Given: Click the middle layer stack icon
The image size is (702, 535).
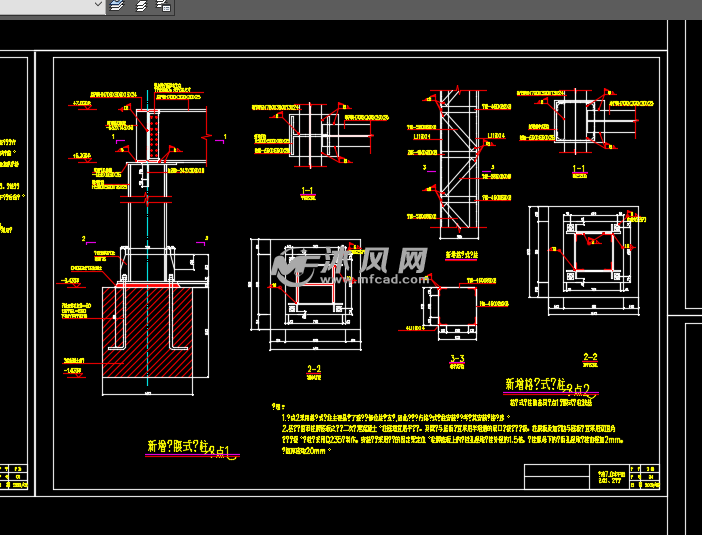Looking at the screenshot, I should pyautogui.click(x=141, y=5).
